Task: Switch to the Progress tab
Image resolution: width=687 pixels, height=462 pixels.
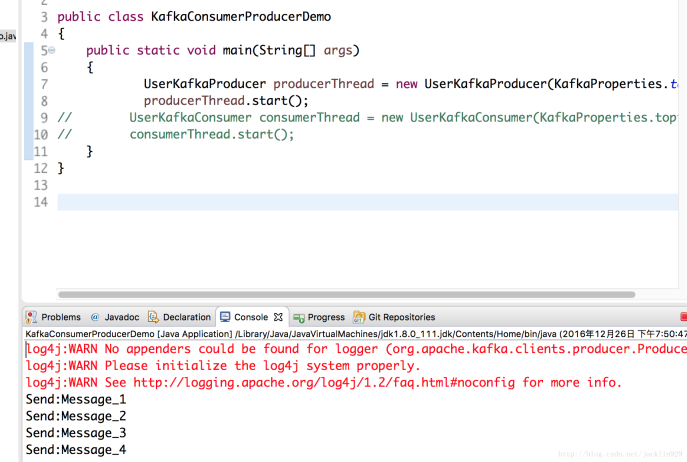Action: [x=319, y=317]
